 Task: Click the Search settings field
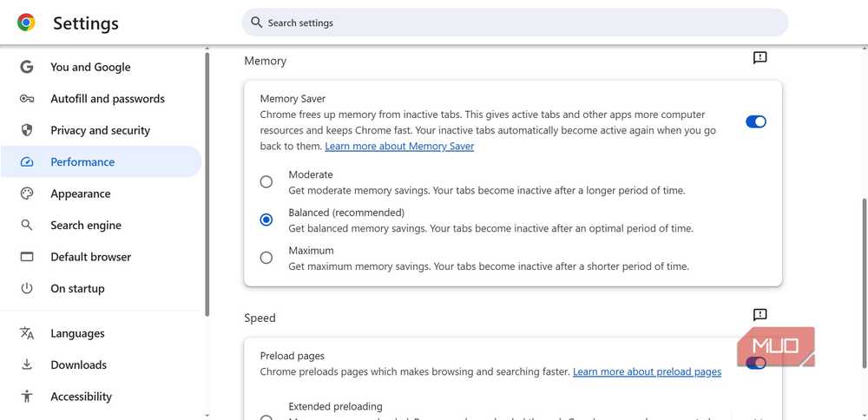click(x=515, y=23)
